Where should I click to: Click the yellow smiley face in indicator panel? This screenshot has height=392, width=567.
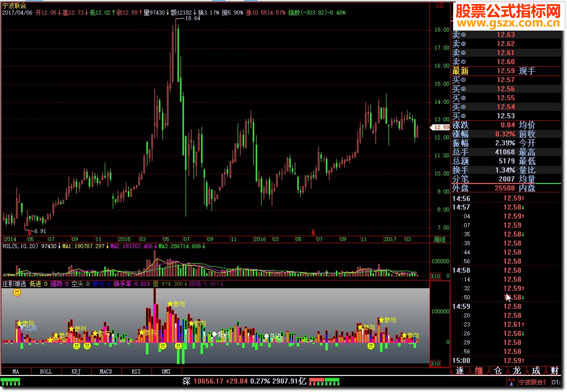pos(17,292)
